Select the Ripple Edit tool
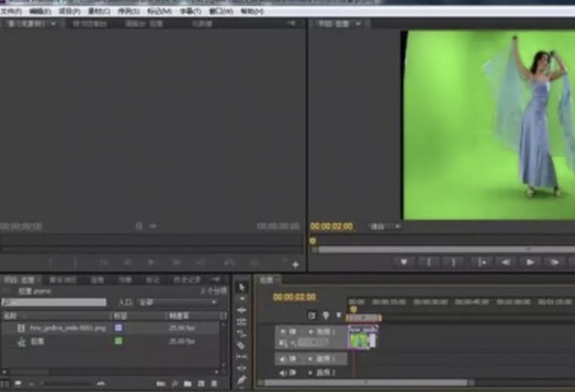575x392 pixels. coord(242,310)
